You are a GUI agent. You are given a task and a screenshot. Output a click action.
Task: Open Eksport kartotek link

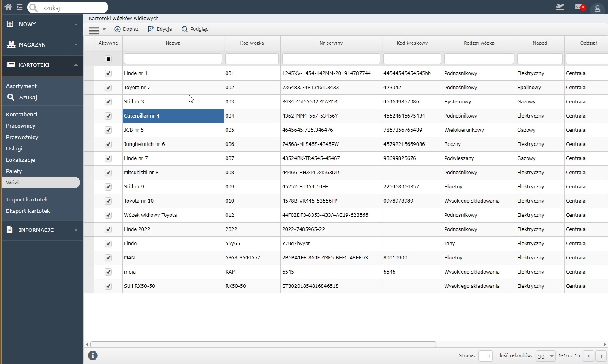28,211
